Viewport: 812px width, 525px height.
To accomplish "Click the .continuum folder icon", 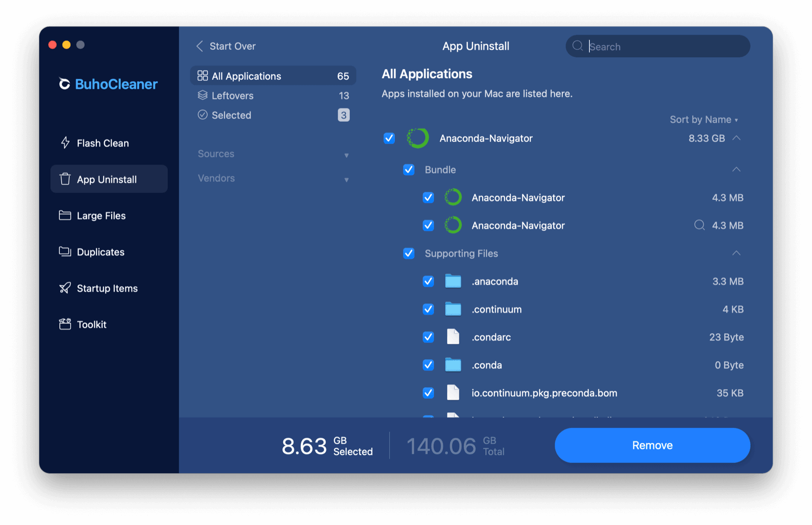I will point(453,309).
